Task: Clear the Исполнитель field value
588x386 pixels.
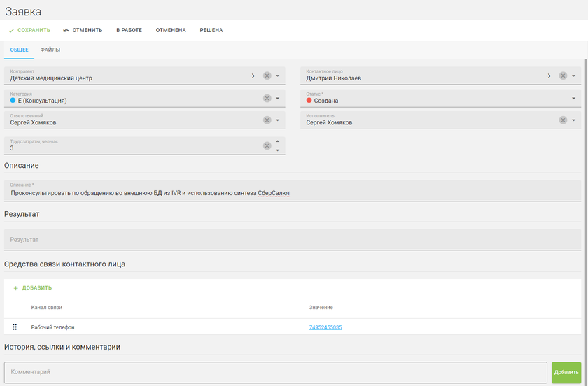Action: [x=563, y=120]
